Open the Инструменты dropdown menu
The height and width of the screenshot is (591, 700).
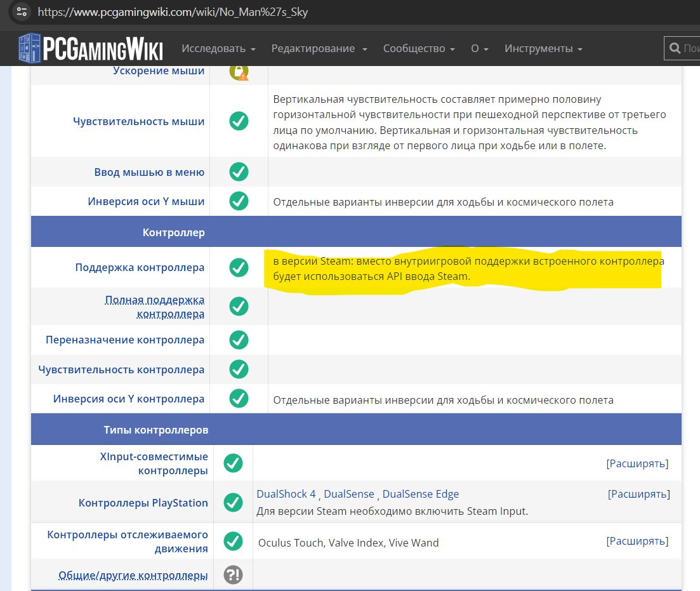pyautogui.click(x=543, y=49)
